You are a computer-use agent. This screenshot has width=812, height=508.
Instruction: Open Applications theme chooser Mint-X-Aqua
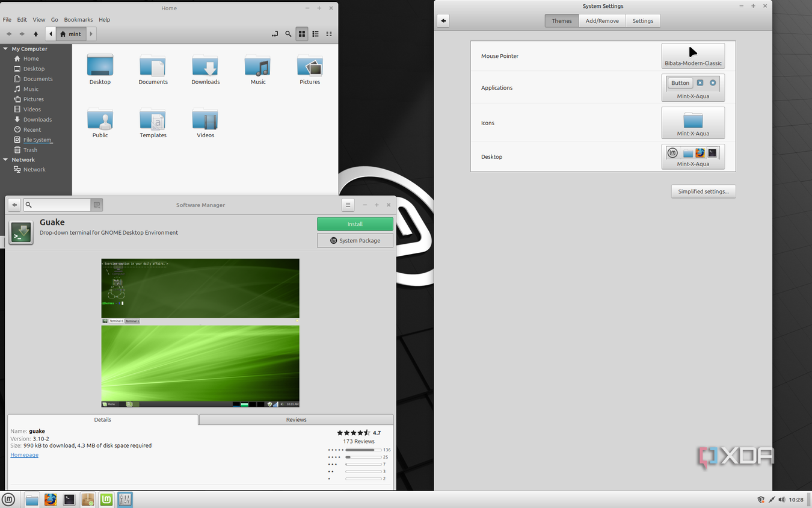693,88
